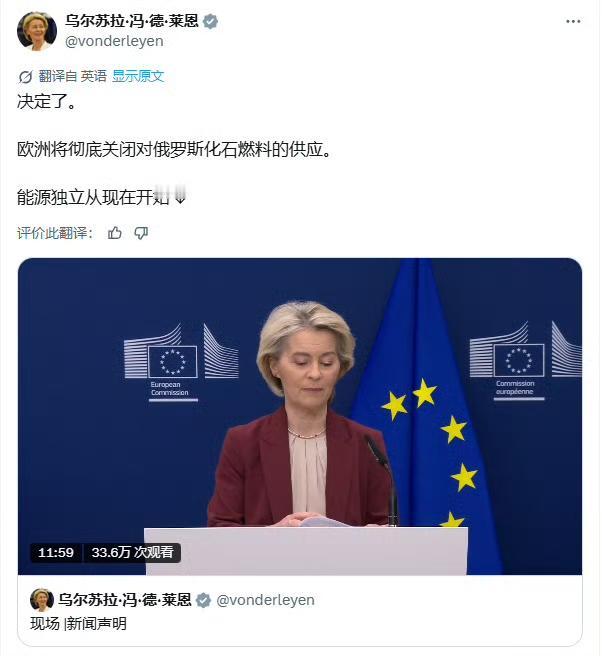This screenshot has width=602, height=656.
Task: Click the down arrow emoji after 能源独立从现在开始
Action: [180, 197]
